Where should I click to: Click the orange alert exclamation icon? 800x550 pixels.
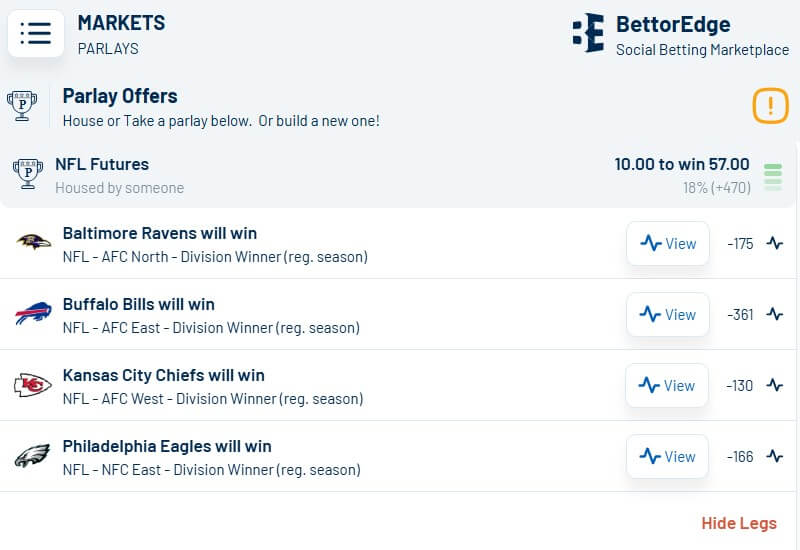click(770, 105)
